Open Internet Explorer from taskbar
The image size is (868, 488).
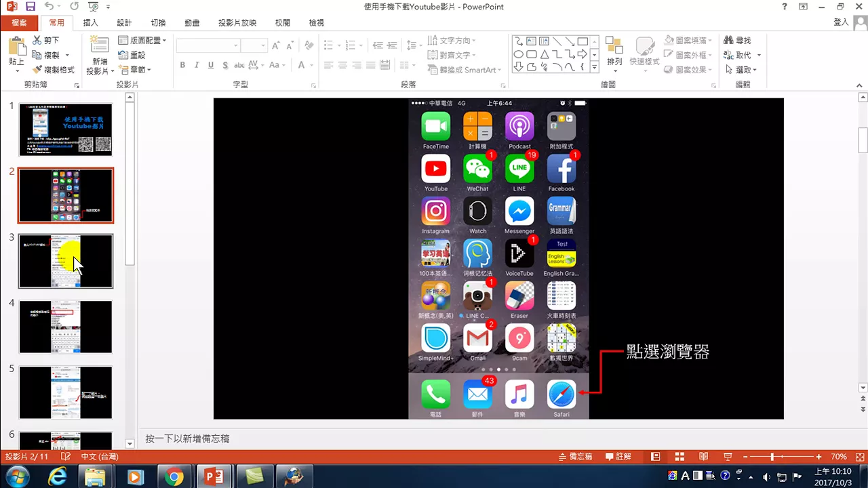[x=57, y=476]
